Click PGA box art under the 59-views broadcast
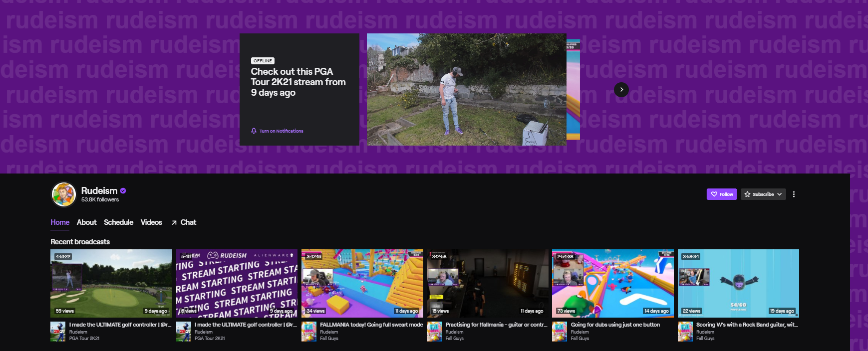This screenshot has height=351, width=868. 57,332
